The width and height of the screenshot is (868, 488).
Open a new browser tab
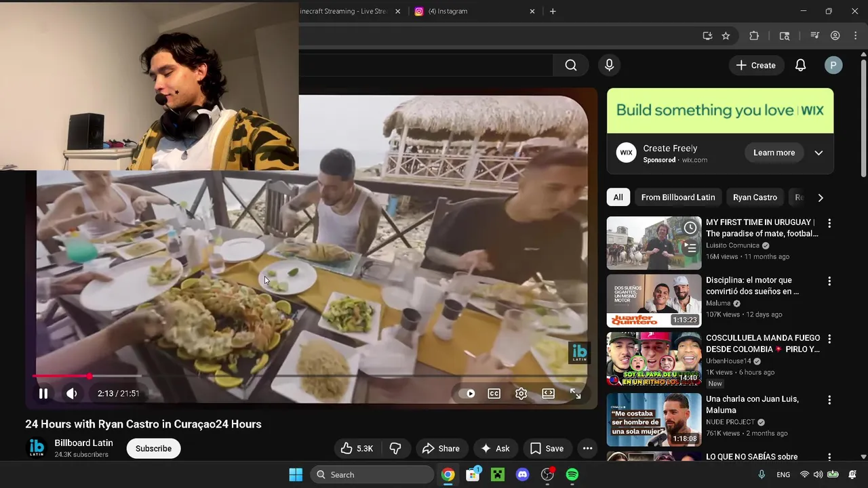[x=553, y=11]
